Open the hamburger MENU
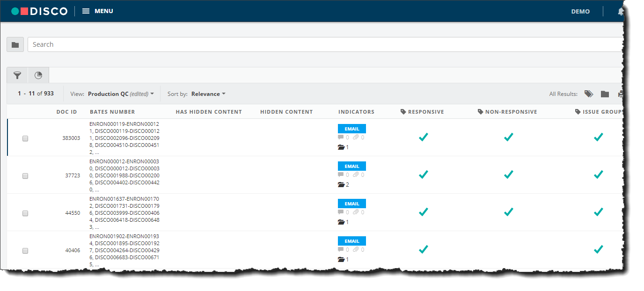Screen dimensions: 644x291 98,11
